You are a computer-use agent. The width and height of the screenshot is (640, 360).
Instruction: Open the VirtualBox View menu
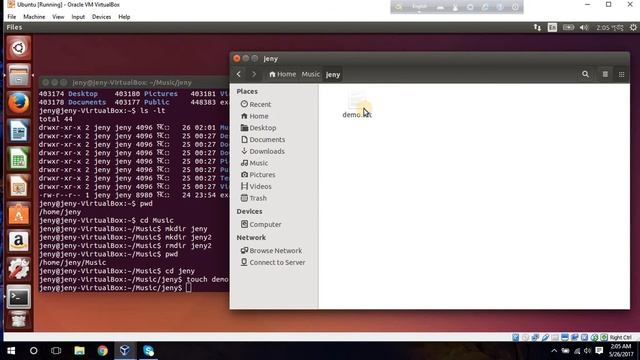pos(58,17)
